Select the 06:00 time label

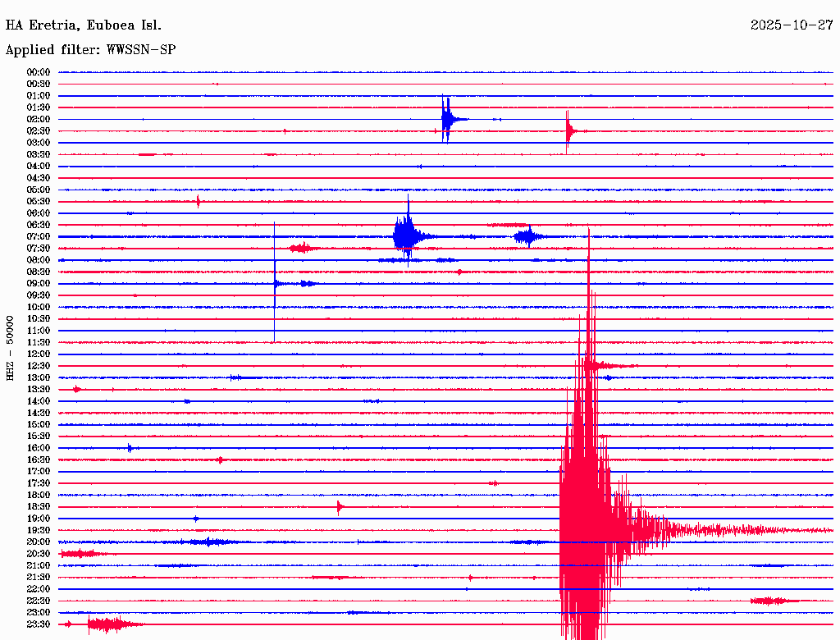[x=39, y=213]
